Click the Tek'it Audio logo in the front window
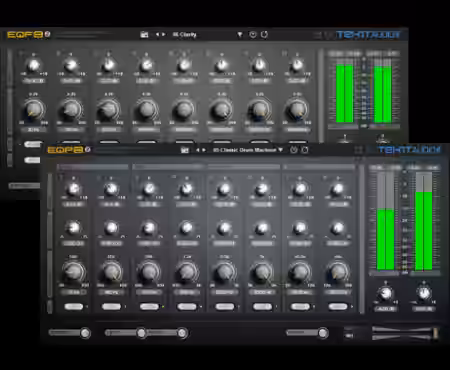 409,150
